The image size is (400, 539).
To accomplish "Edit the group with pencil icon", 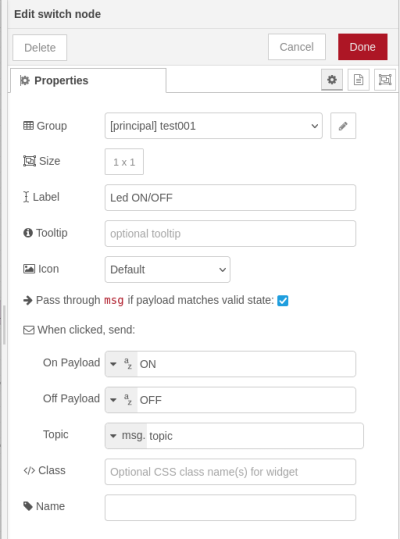I will [343, 126].
